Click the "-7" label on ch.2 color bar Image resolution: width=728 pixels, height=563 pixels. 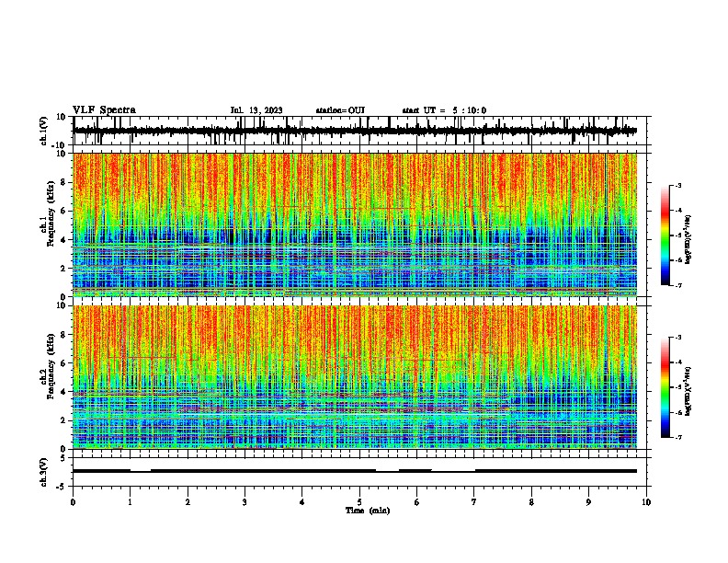677,437
